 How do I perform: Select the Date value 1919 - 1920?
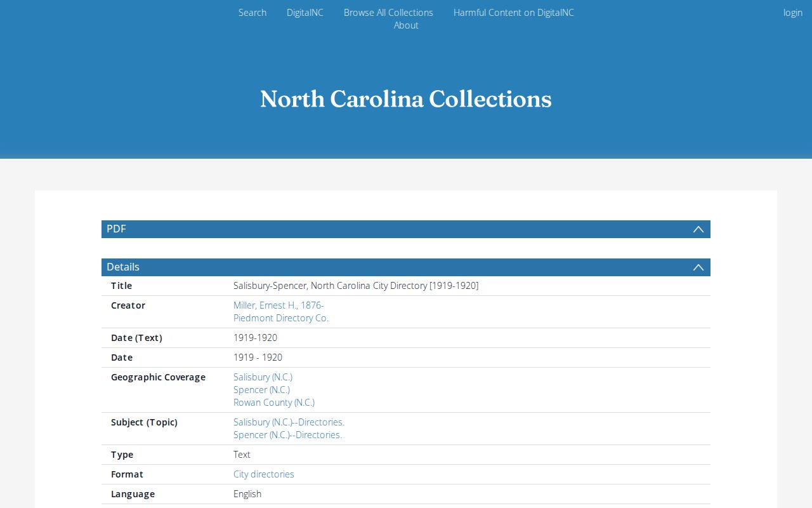pyautogui.click(x=258, y=358)
